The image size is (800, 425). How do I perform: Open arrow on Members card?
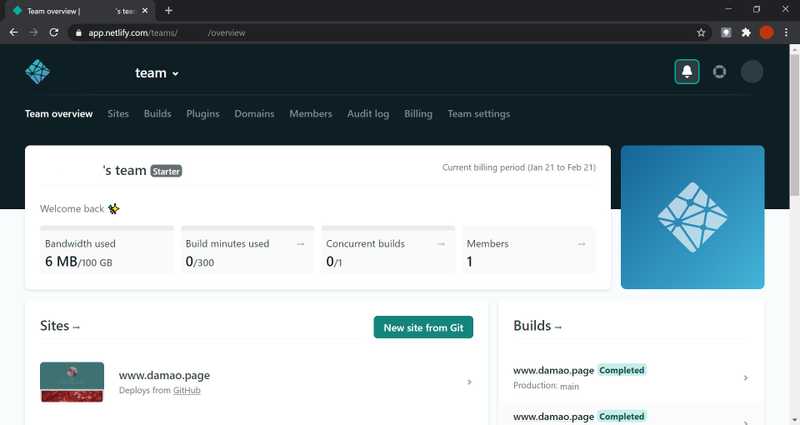point(581,244)
